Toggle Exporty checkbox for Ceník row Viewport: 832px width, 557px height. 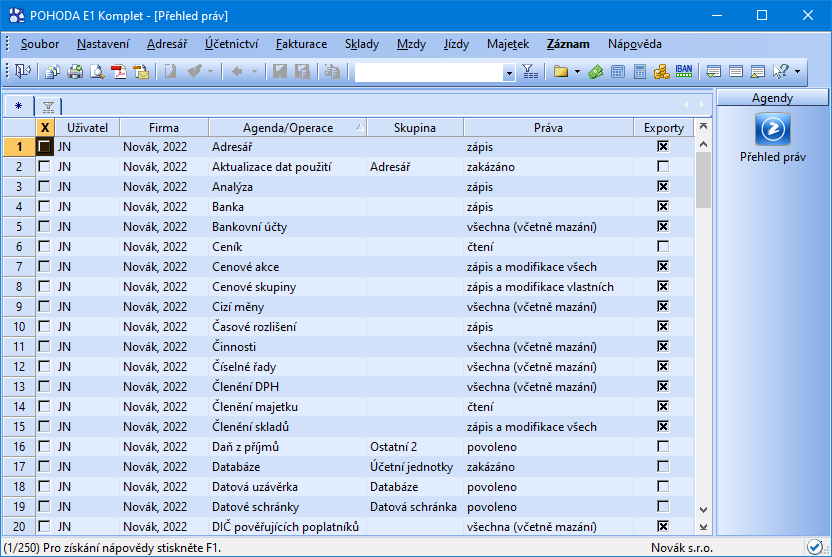(662, 247)
